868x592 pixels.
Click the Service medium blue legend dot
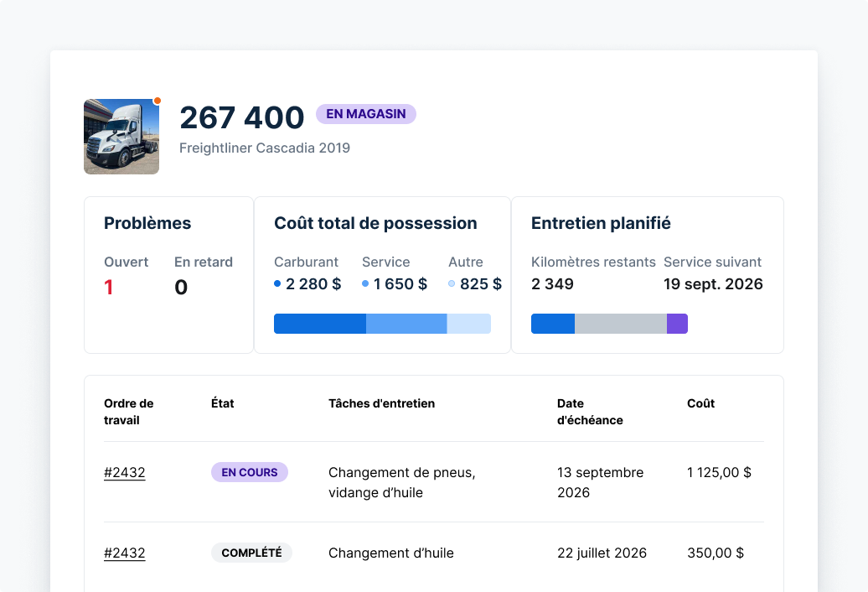[x=365, y=283]
